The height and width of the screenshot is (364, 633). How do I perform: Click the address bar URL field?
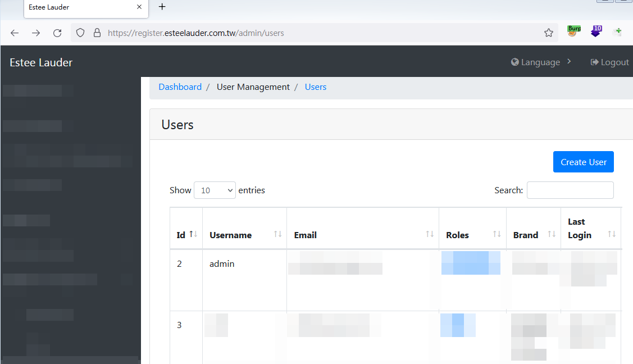click(314, 33)
